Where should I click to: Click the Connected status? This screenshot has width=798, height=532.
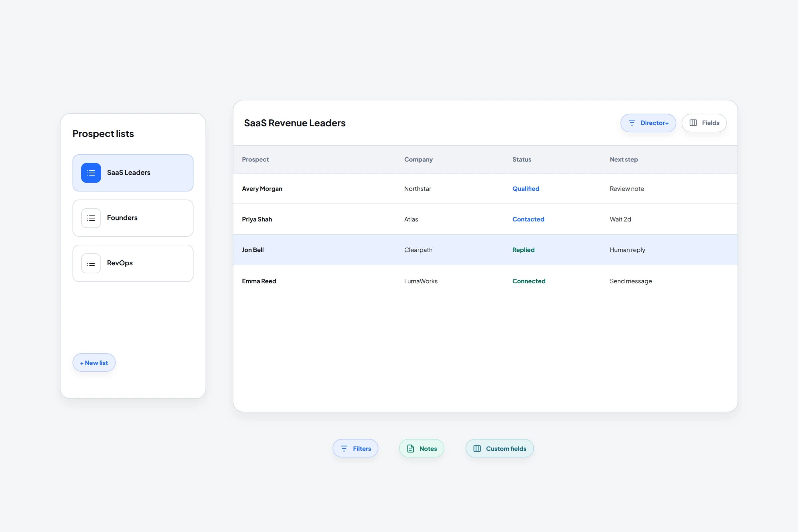pyautogui.click(x=529, y=281)
